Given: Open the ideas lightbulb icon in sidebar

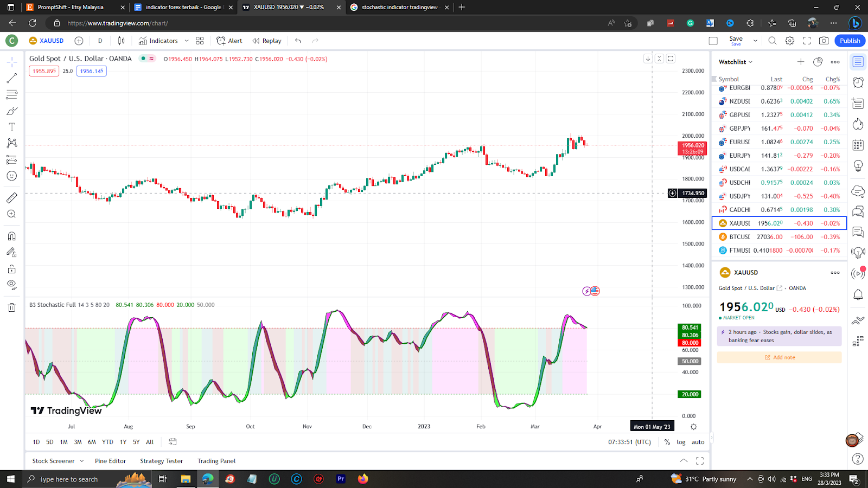Looking at the screenshot, I should coord(858,165).
